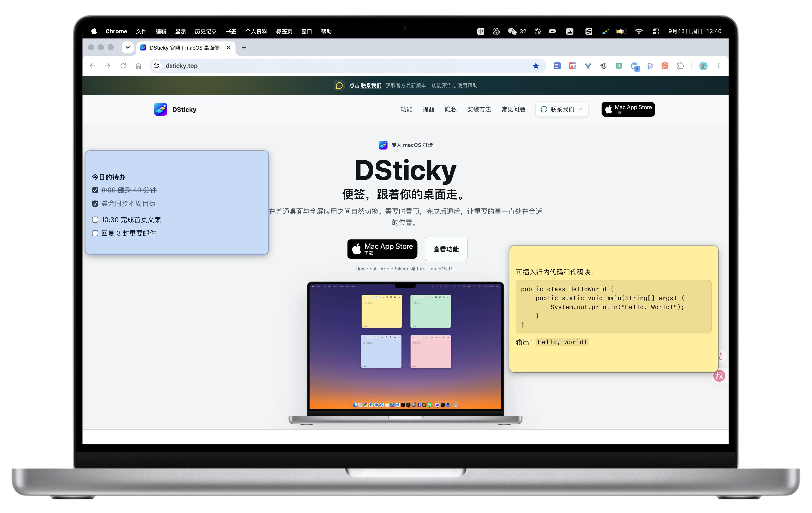Open the 文件 menu
Image resolution: width=812 pixels, height=513 pixels.
[x=141, y=31]
